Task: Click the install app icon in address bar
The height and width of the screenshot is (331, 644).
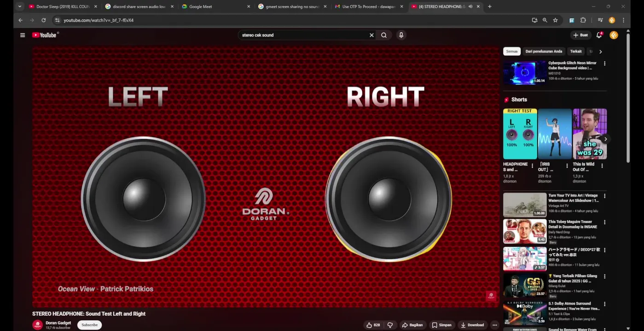Action: (x=534, y=20)
